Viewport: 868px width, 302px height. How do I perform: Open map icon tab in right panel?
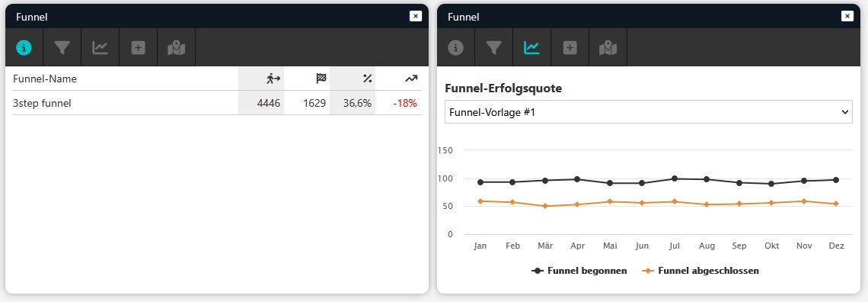coord(608,47)
